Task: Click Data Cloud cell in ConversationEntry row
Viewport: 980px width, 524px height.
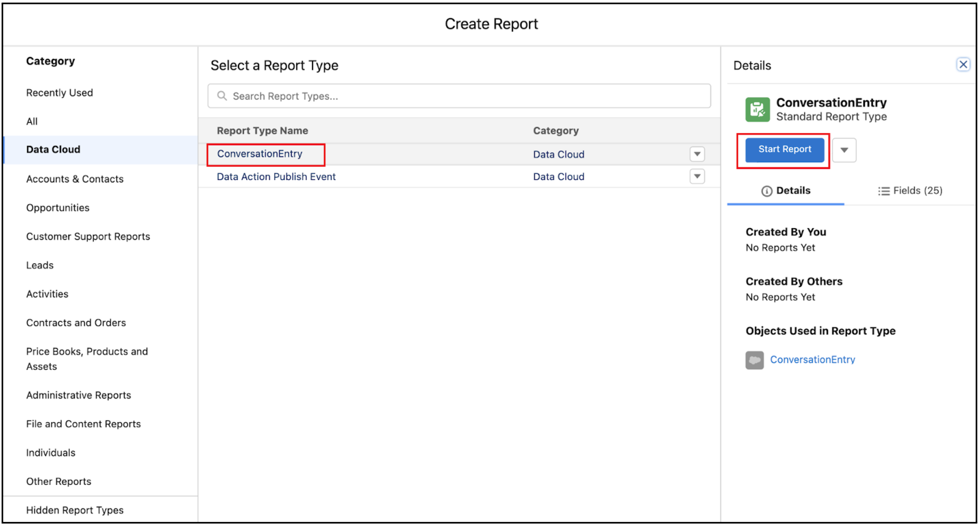Action: point(559,155)
